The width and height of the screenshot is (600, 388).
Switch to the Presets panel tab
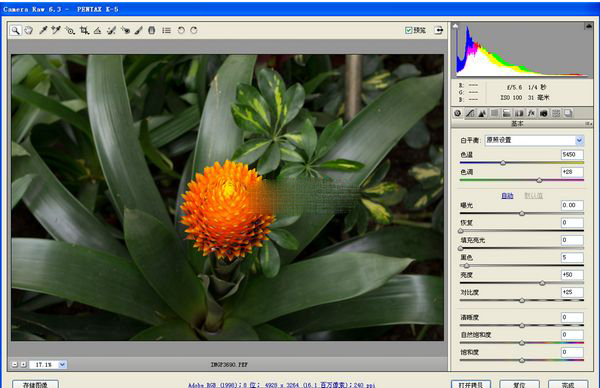coord(556,113)
